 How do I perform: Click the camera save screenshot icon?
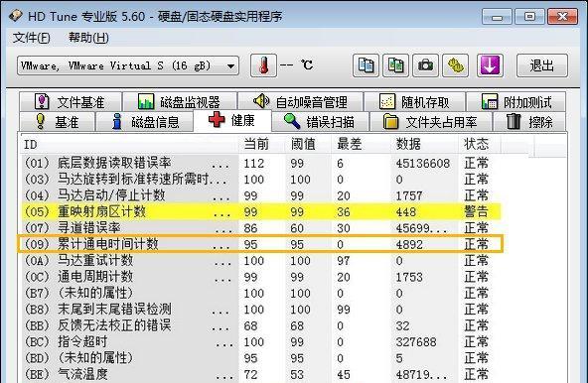pos(425,65)
